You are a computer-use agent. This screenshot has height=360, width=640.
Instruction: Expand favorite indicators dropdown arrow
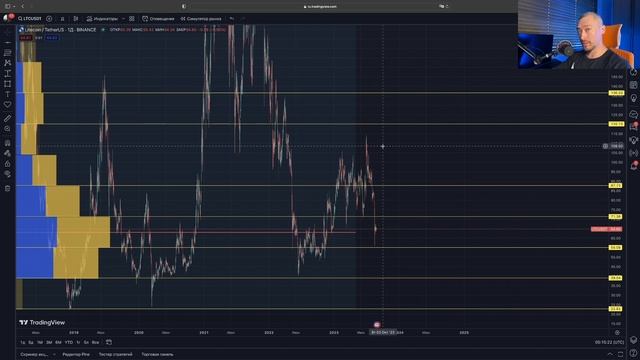tap(123, 19)
